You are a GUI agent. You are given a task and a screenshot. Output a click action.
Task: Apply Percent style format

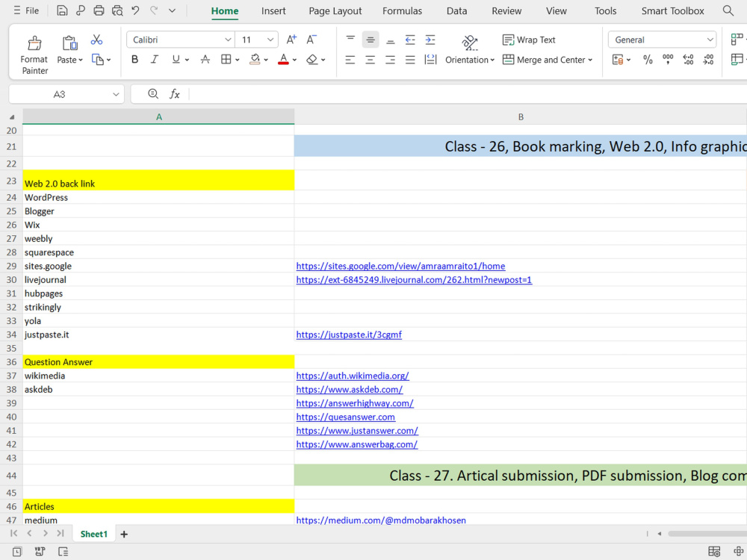(648, 60)
